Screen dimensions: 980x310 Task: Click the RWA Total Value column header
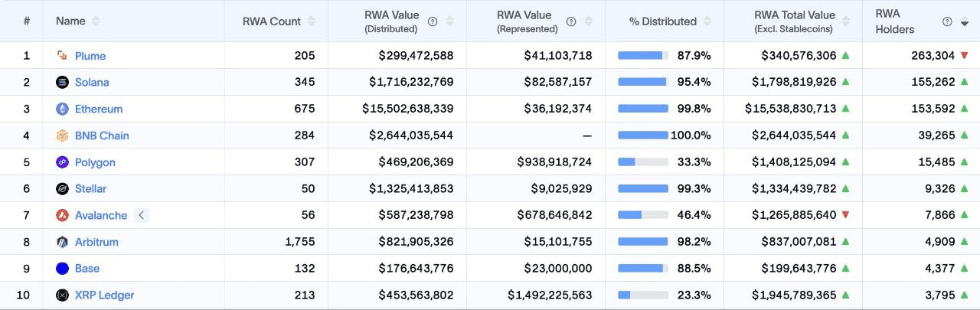coord(794,21)
